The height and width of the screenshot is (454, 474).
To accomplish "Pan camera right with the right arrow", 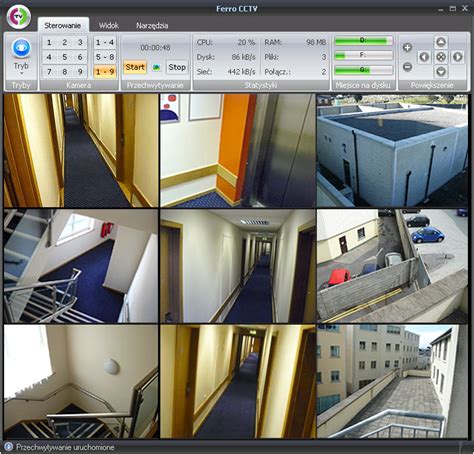I will tap(458, 57).
